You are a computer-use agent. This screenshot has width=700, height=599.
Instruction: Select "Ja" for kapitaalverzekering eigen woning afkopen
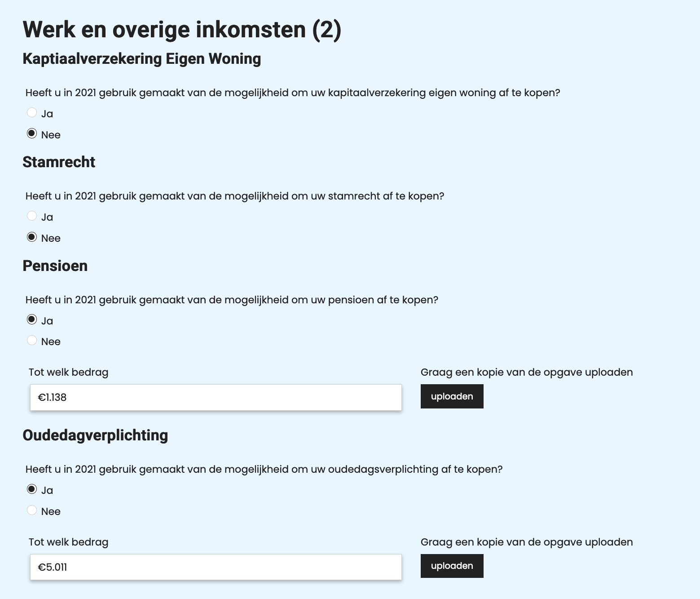click(32, 112)
